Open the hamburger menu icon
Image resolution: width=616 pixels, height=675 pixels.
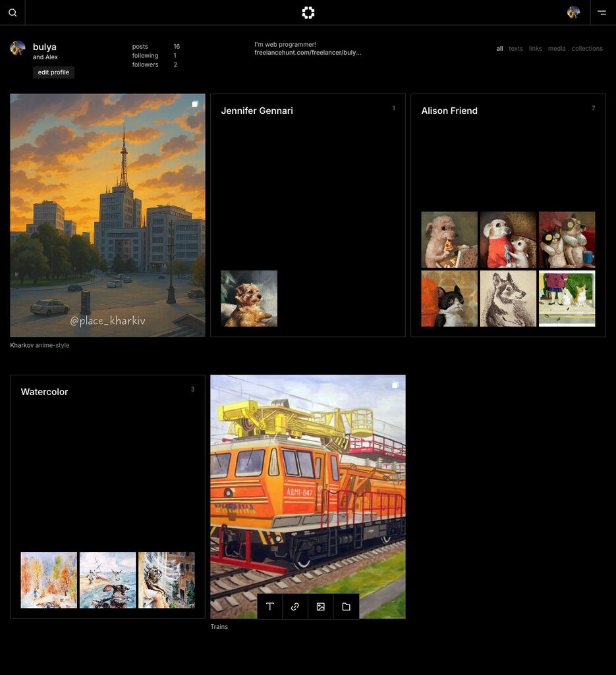click(x=602, y=13)
